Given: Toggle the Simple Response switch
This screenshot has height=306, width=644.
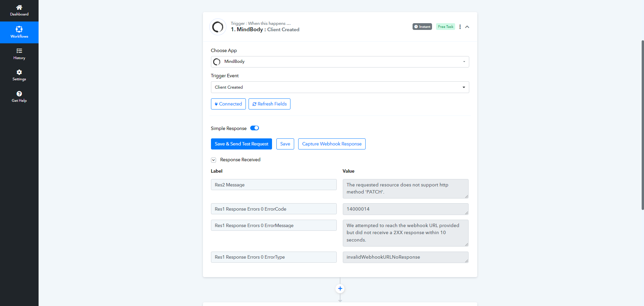Looking at the screenshot, I should pos(255,128).
